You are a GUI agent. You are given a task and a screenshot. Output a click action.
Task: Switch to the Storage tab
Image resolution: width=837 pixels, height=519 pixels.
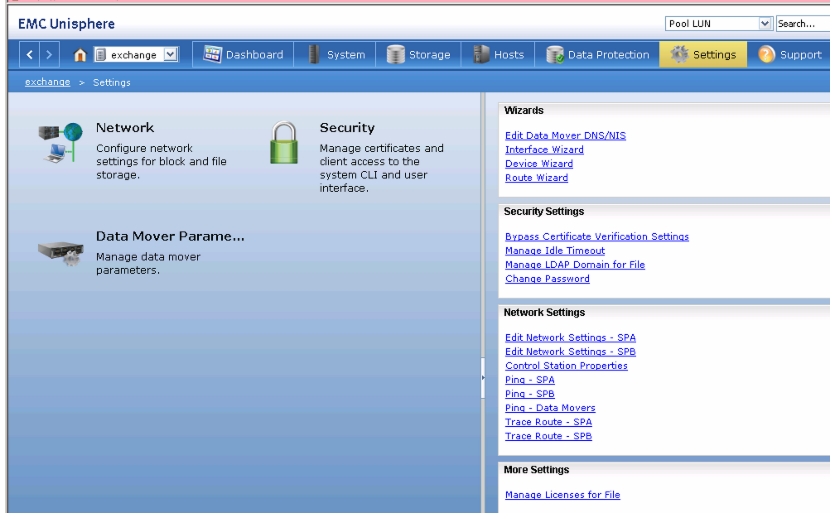[418, 54]
